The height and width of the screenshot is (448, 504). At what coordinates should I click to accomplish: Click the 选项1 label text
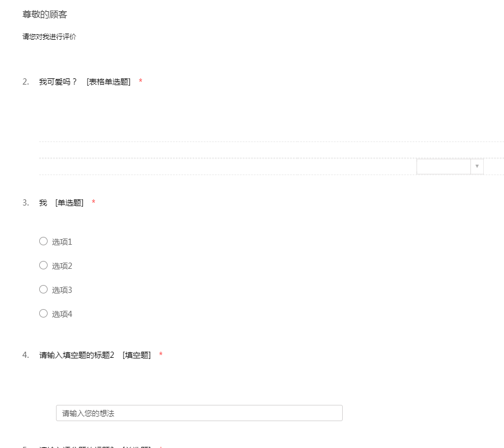[x=62, y=242]
